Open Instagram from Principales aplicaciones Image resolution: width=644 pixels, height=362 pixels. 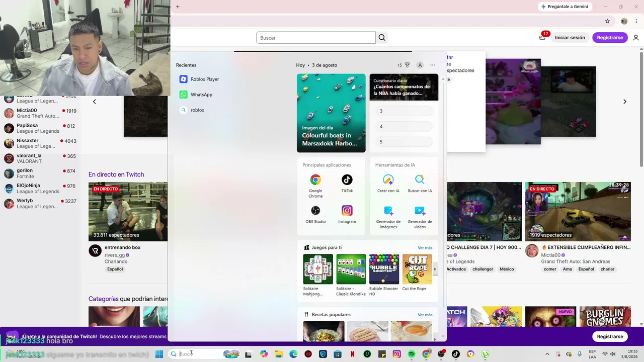(347, 214)
